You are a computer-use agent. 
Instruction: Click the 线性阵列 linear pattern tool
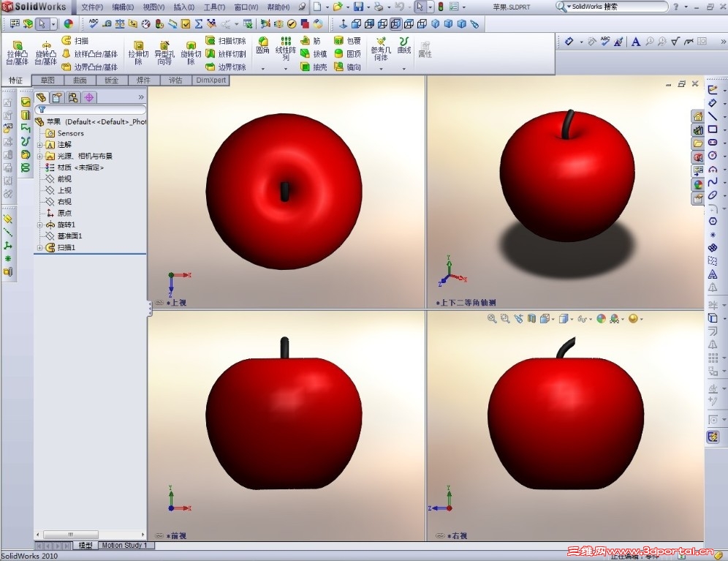286,48
